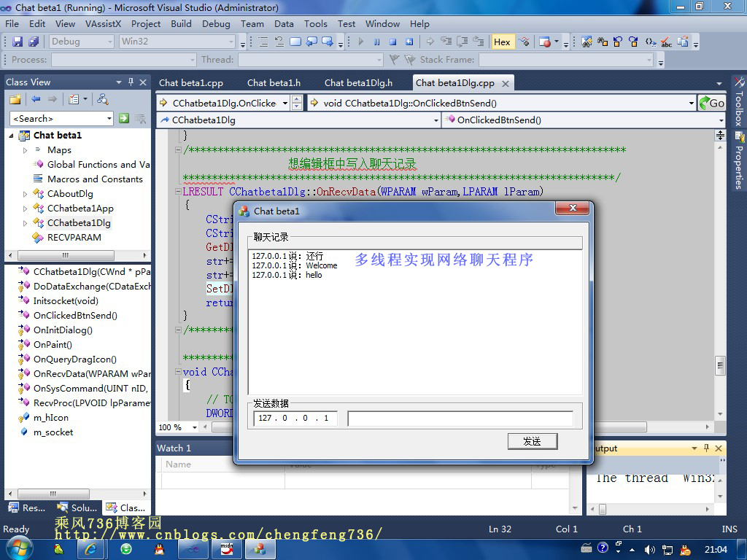Select OnClickedBtnSend() member in Class View
Screen dimensions: 747x560
[x=75, y=315]
